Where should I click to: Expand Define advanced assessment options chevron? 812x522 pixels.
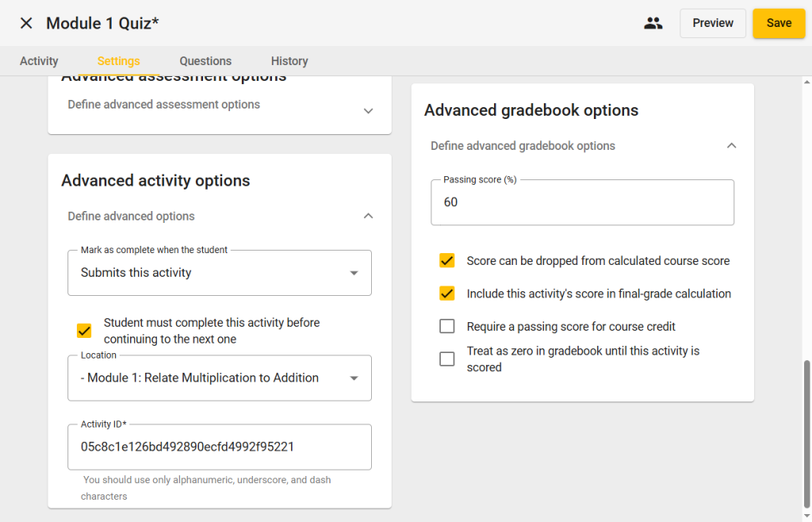coord(368,111)
